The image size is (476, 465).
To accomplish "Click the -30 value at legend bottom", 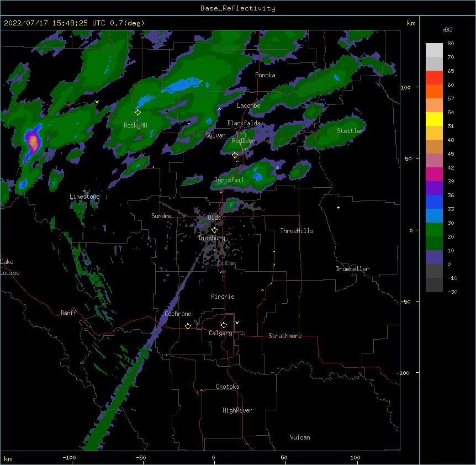I will [452, 292].
